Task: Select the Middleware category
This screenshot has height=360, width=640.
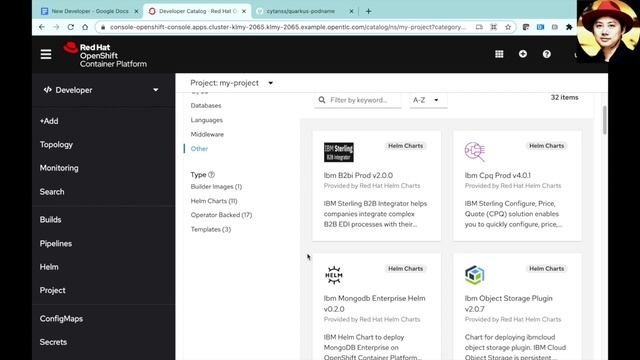Action: click(207, 134)
